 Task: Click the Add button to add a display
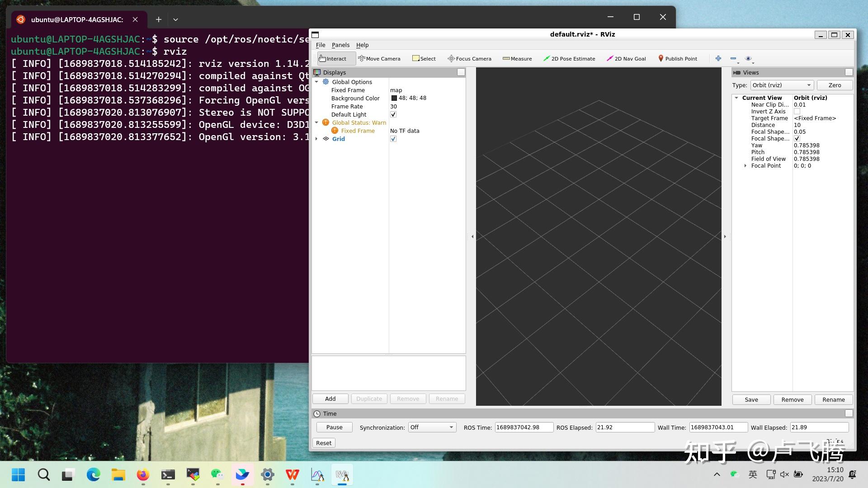pos(330,399)
